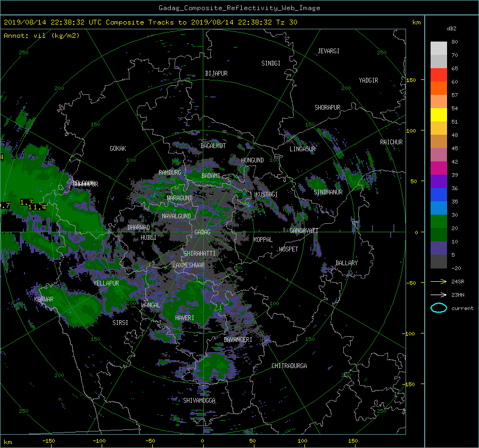
Task: Click the 'KOPPAL' city label
Action: click(x=263, y=240)
